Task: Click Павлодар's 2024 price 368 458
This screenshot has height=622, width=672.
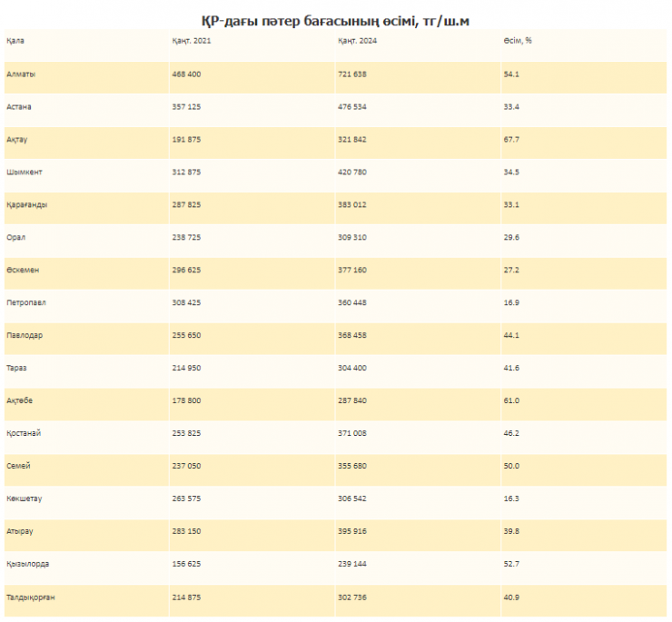Action: (x=354, y=336)
